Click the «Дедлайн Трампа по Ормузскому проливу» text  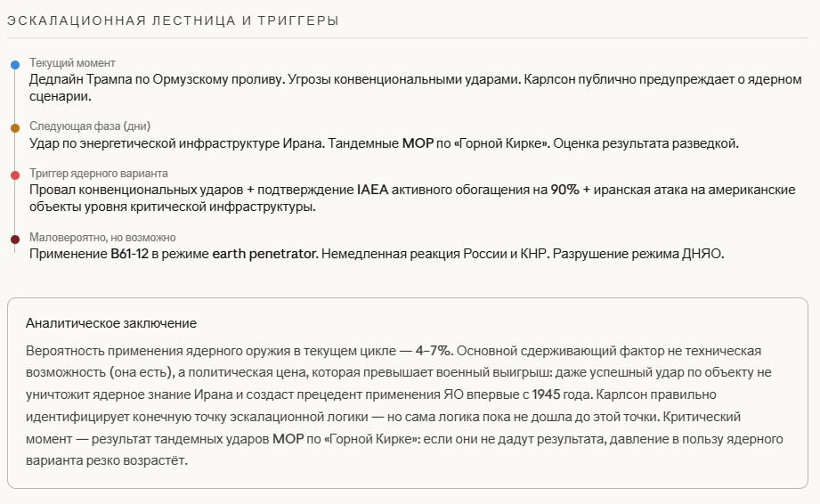pyautogui.click(x=156, y=79)
